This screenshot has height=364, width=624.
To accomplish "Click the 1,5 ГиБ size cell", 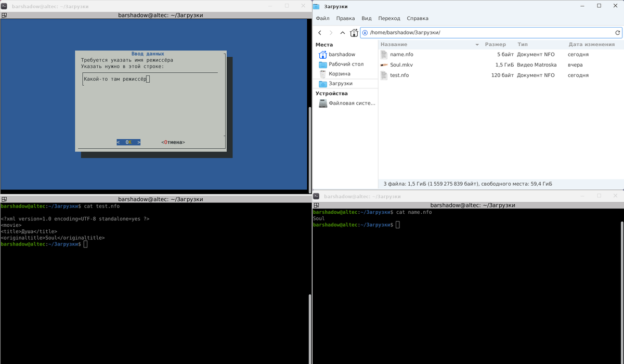I will pos(504,65).
